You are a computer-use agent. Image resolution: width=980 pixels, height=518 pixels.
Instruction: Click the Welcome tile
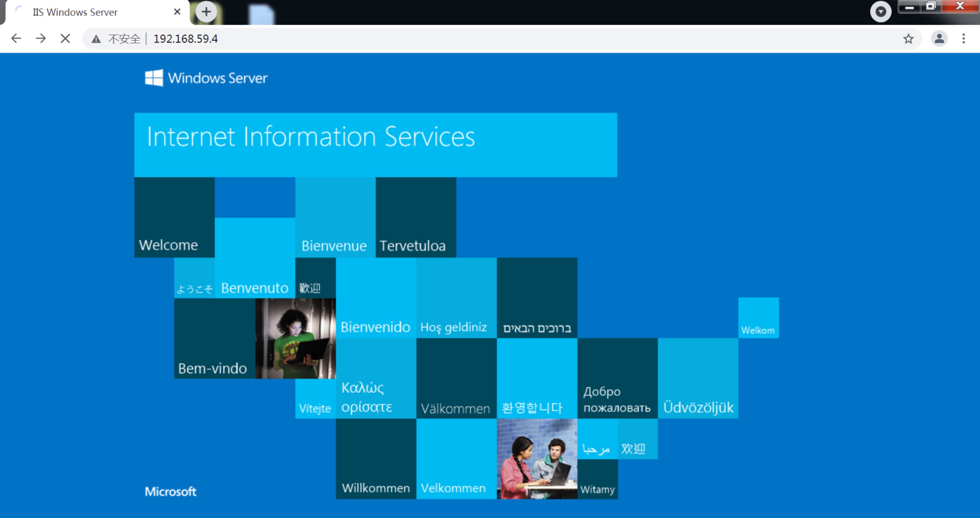tap(174, 217)
